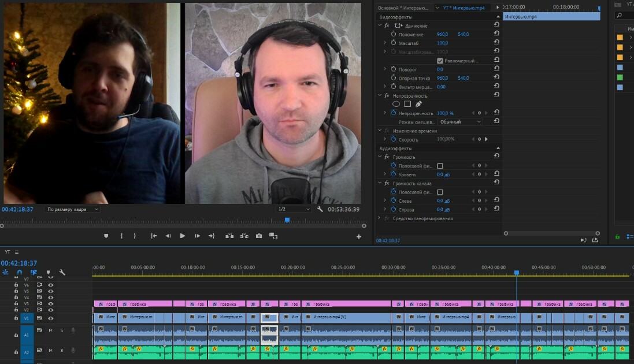Open the Режим смешивания dropdown
The image size is (634, 364).
pyautogui.click(x=460, y=122)
